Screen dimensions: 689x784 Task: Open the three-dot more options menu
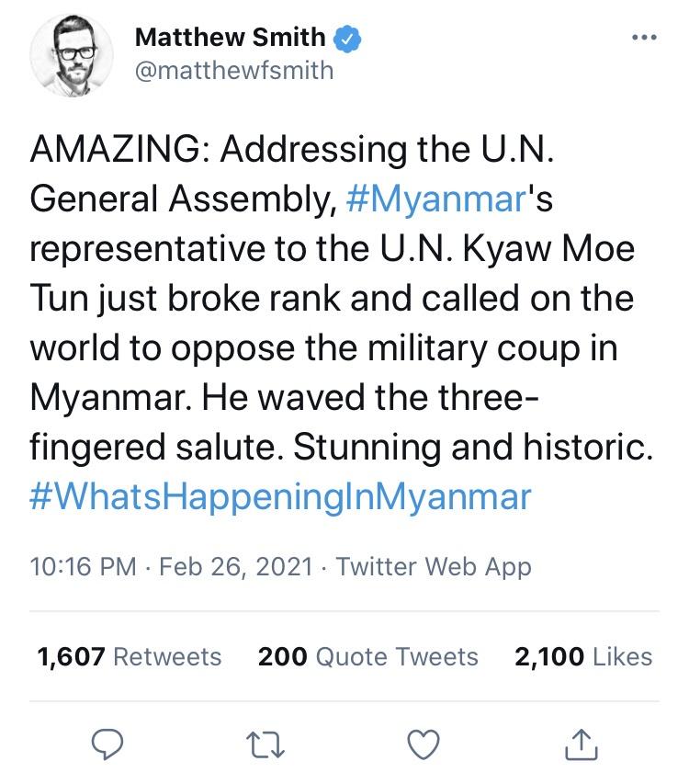point(644,39)
